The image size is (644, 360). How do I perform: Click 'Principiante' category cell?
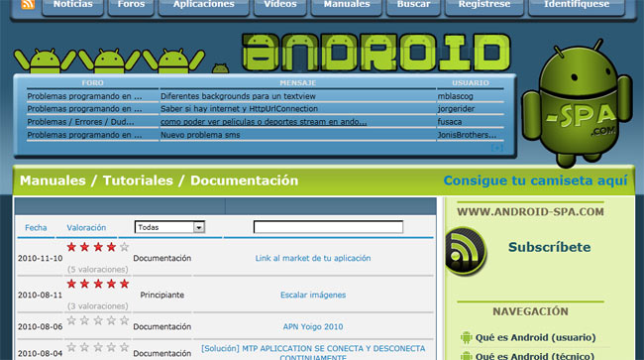[161, 296]
